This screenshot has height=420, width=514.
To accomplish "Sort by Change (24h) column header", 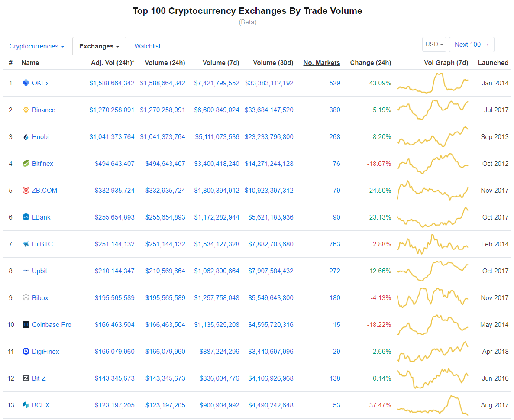I will [x=371, y=63].
